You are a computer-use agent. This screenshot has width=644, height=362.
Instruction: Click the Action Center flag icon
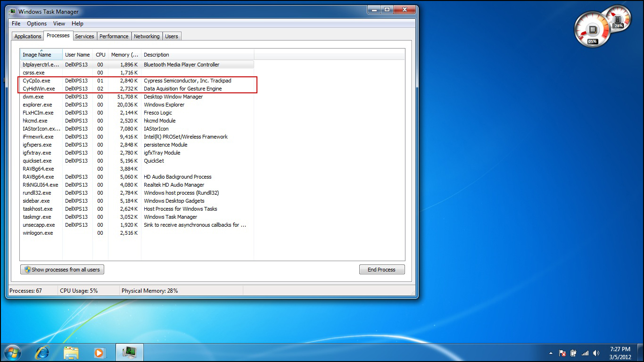tap(562, 353)
